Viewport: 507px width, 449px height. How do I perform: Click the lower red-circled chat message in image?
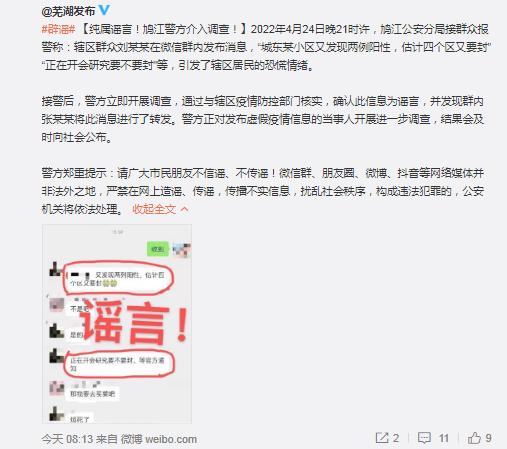coord(118,364)
